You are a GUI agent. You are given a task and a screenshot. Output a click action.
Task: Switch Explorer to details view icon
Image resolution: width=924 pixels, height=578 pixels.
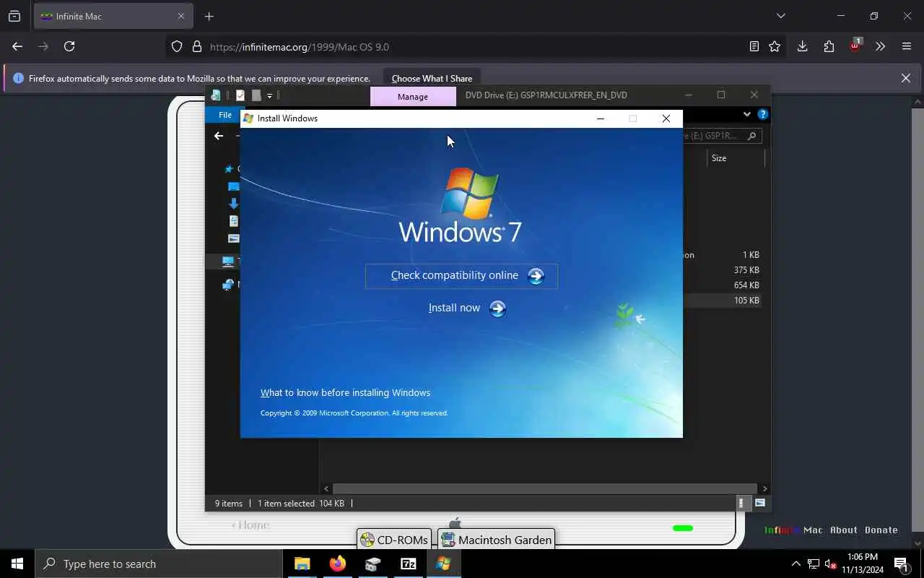pyautogui.click(x=741, y=504)
